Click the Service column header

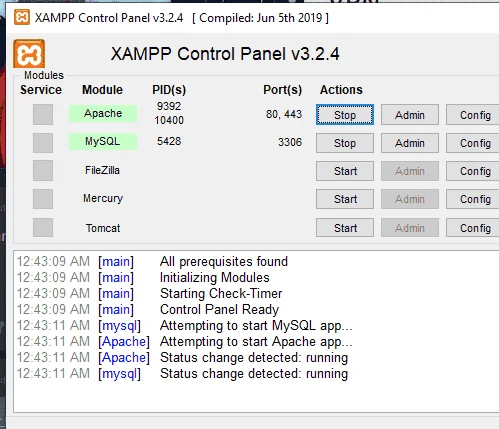pos(41,90)
